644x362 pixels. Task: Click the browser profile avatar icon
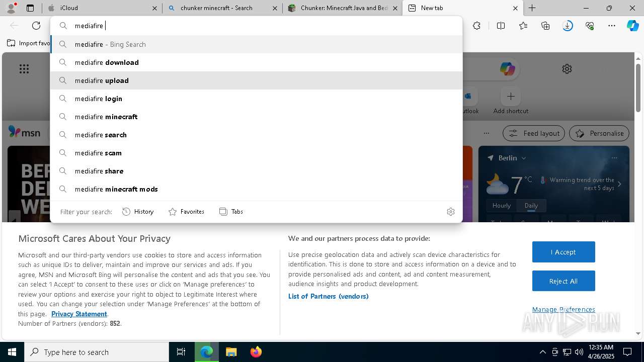click(11, 8)
